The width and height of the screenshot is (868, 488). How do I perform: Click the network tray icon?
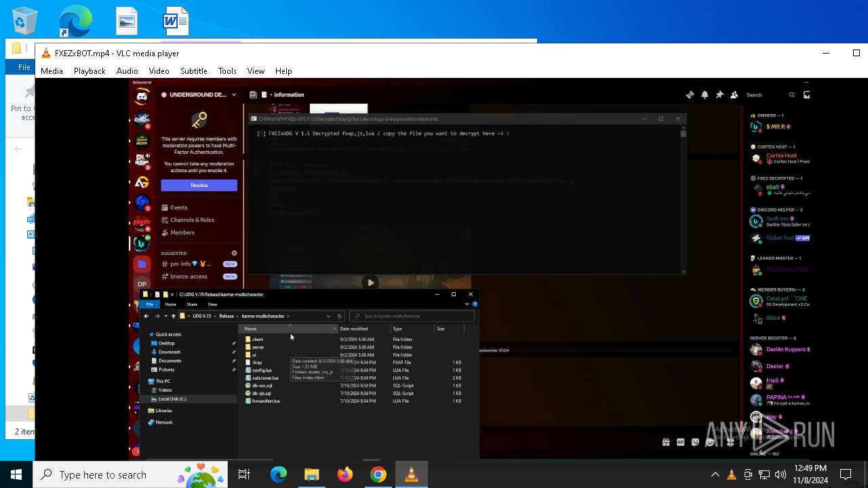[x=764, y=474]
